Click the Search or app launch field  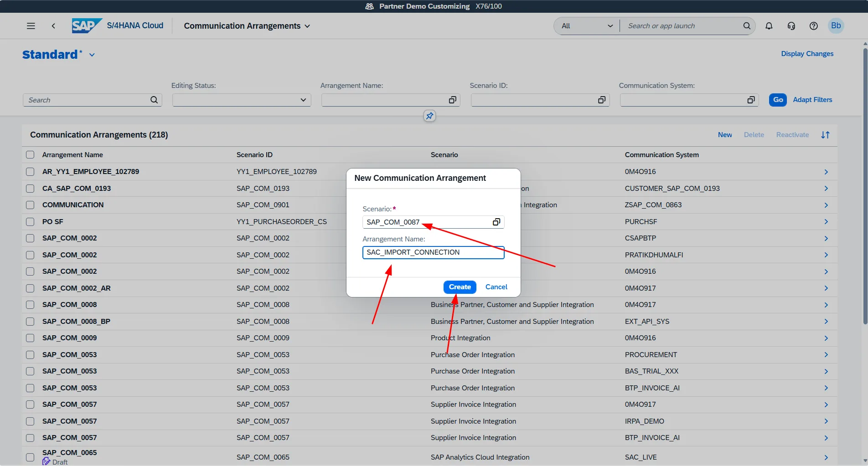[682, 26]
